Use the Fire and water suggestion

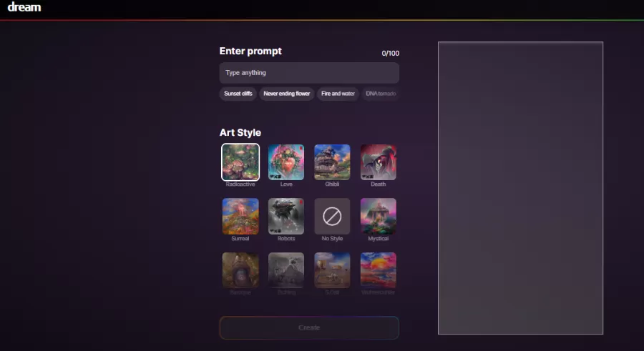coord(338,94)
